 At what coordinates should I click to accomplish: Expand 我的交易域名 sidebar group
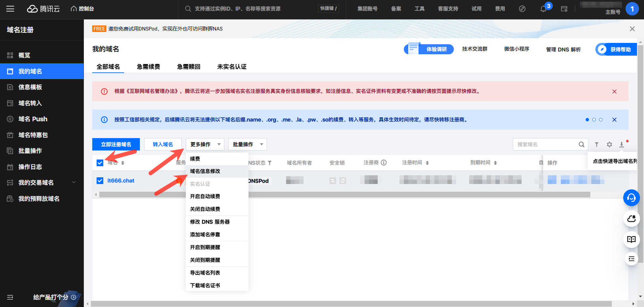coord(42,183)
